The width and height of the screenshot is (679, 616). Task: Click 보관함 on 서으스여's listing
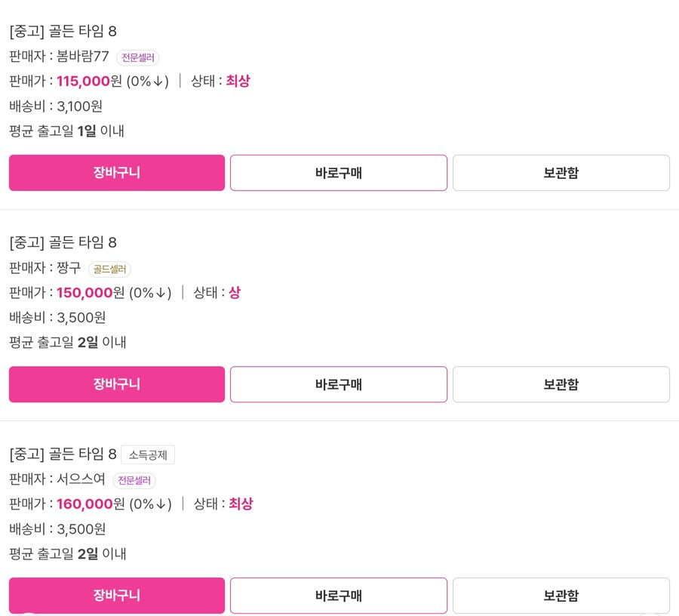[x=561, y=595]
